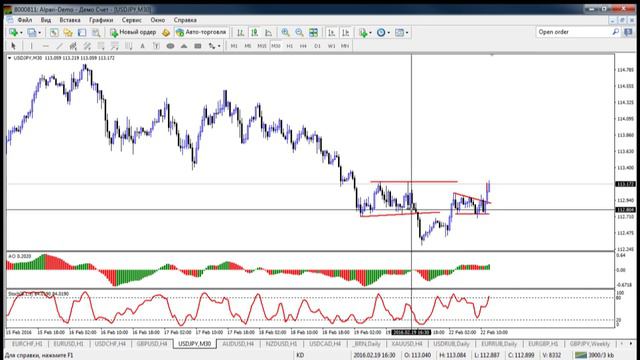The height and width of the screenshot is (360, 640).
Task: Switch to bar chart display
Action: [x=240, y=33]
